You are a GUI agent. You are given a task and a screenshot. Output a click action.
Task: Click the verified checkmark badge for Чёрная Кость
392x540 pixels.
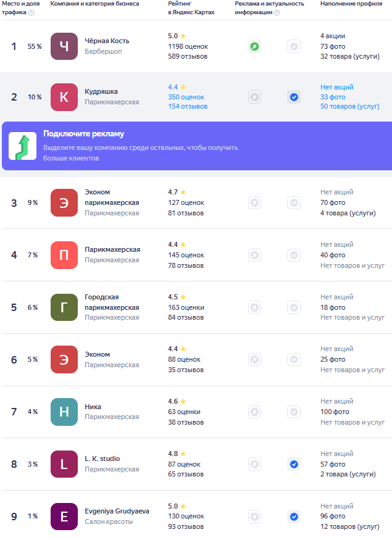pyautogui.click(x=294, y=46)
